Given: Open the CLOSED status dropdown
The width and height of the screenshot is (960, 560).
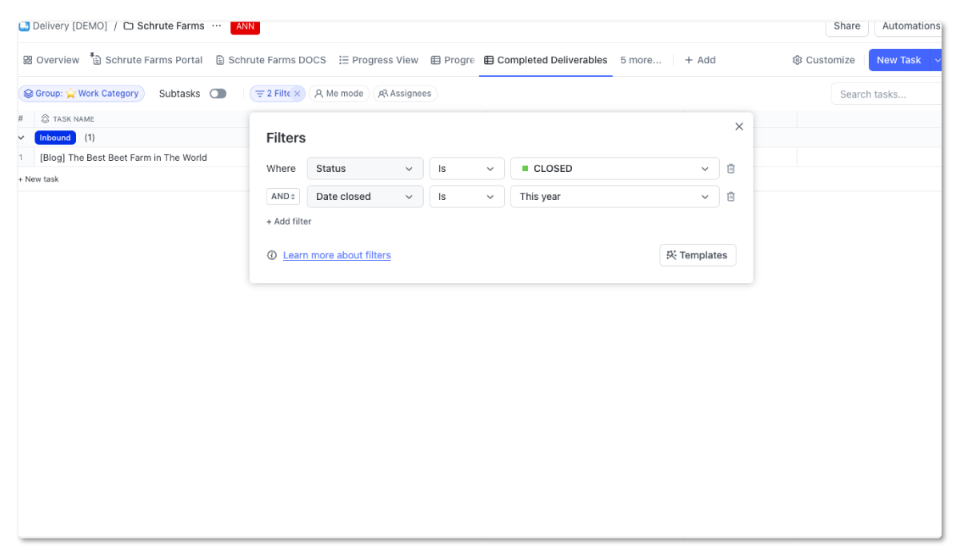Looking at the screenshot, I should tap(614, 168).
